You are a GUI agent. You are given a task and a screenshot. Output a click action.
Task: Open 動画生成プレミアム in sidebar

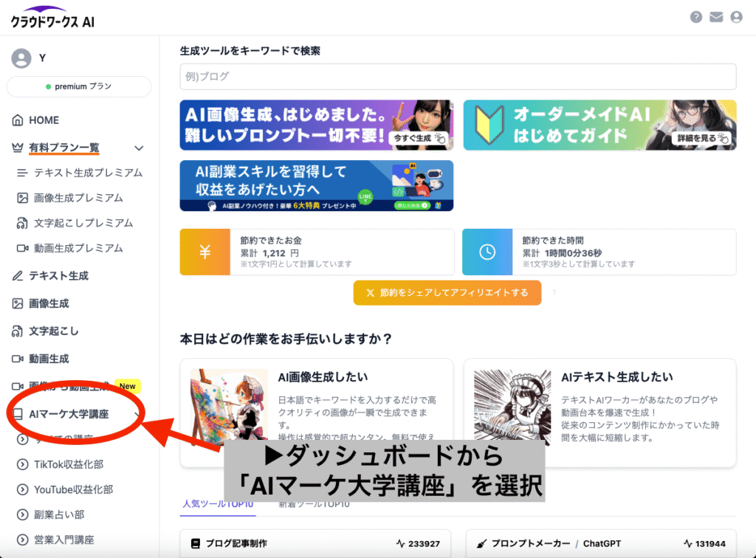pyautogui.click(x=80, y=248)
